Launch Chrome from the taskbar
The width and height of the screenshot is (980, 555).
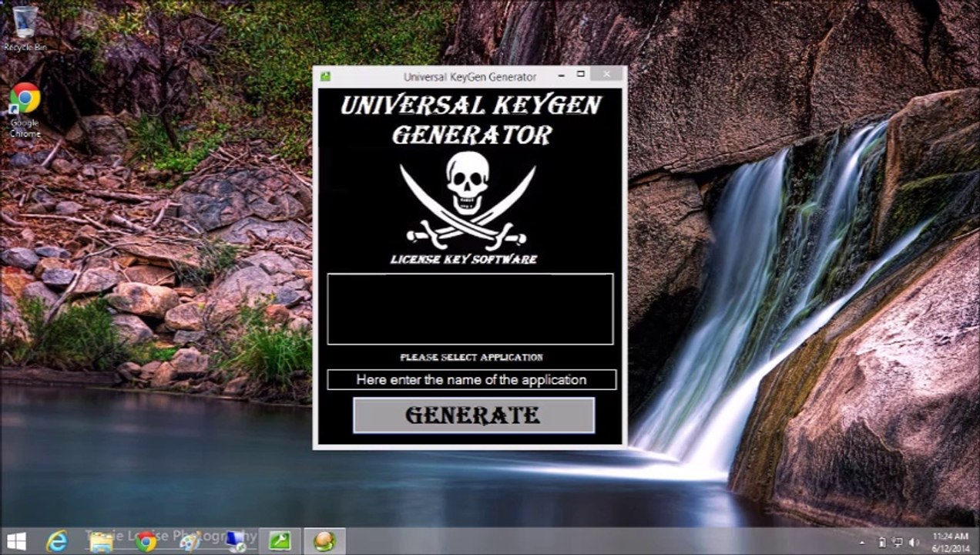click(x=146, y=542)
